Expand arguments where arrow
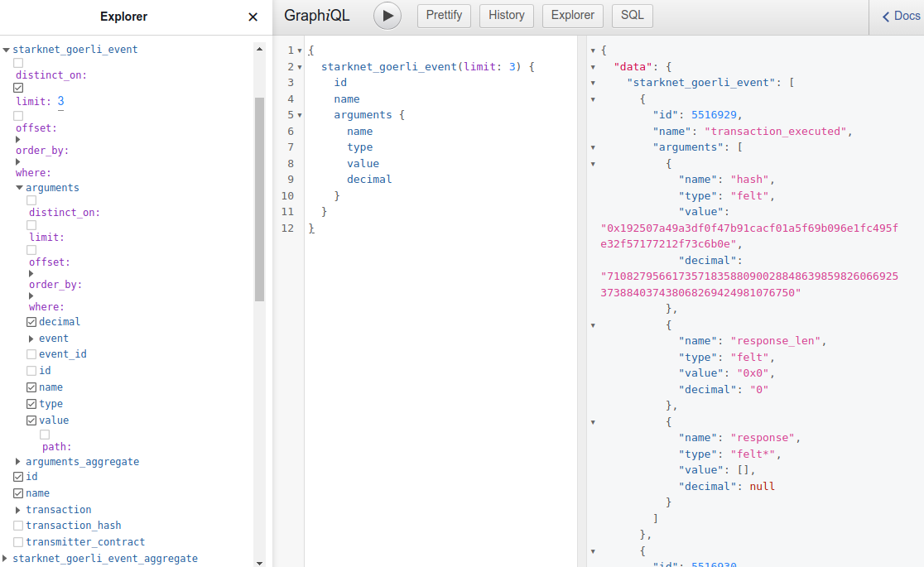 coord(31,296)
